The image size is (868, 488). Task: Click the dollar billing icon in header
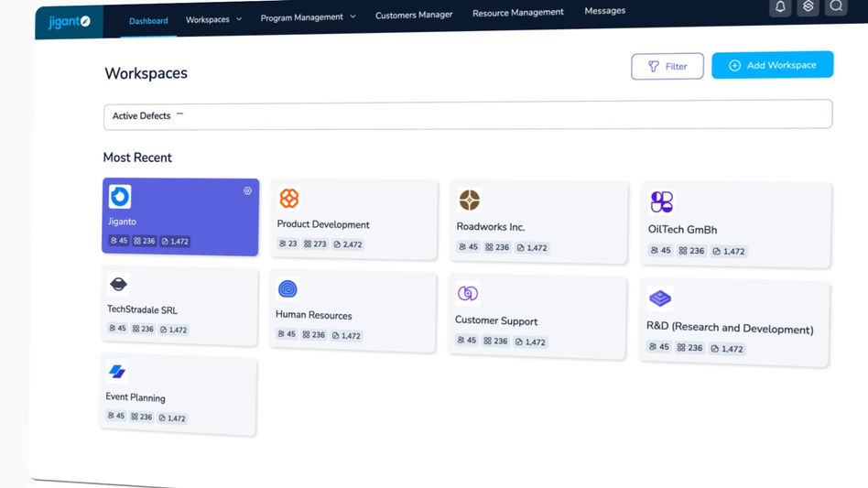[808, 6]
